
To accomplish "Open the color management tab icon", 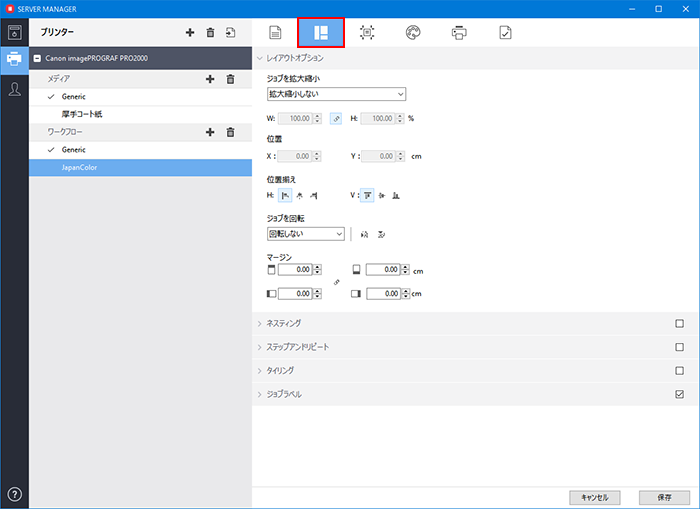I will (413, 33).
